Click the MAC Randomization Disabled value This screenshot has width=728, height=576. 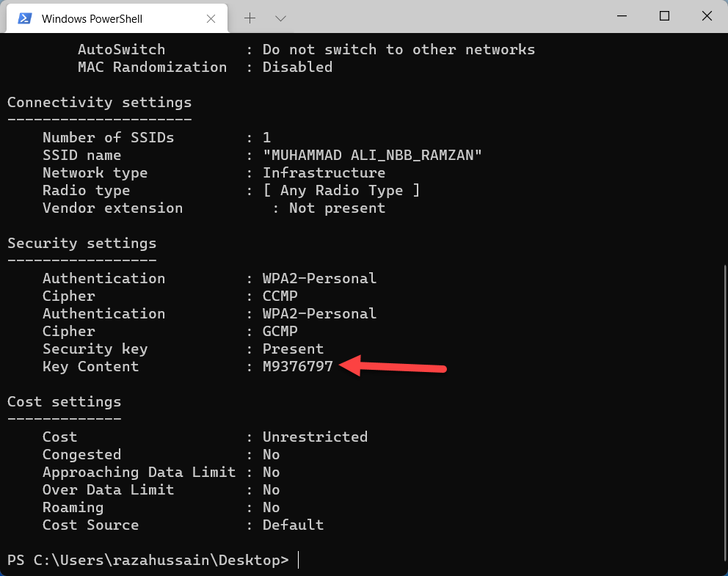click(298, 67)
